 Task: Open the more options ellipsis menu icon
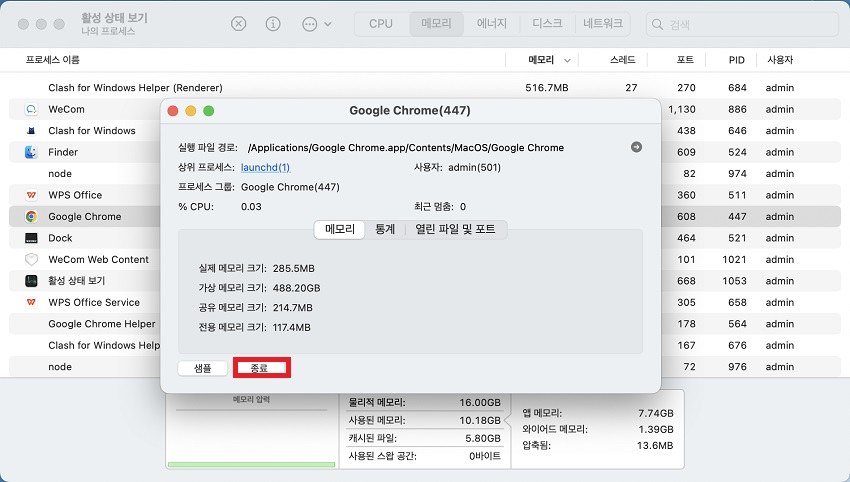(x=310, y=24)
